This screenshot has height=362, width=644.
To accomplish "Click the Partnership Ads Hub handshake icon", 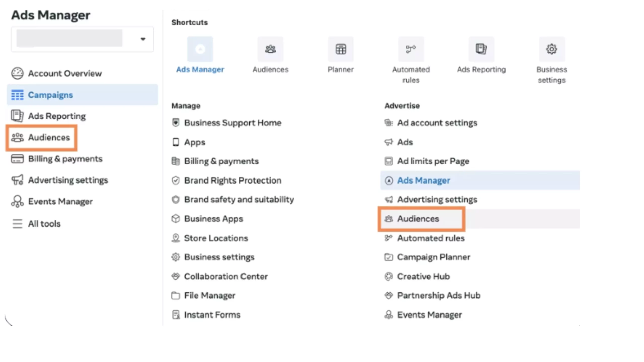I will click(x=389, y=295).
